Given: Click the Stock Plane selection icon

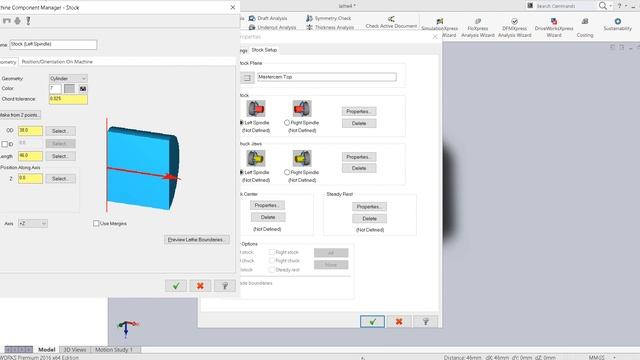Looking at the screenshot, I should (247, 77).
